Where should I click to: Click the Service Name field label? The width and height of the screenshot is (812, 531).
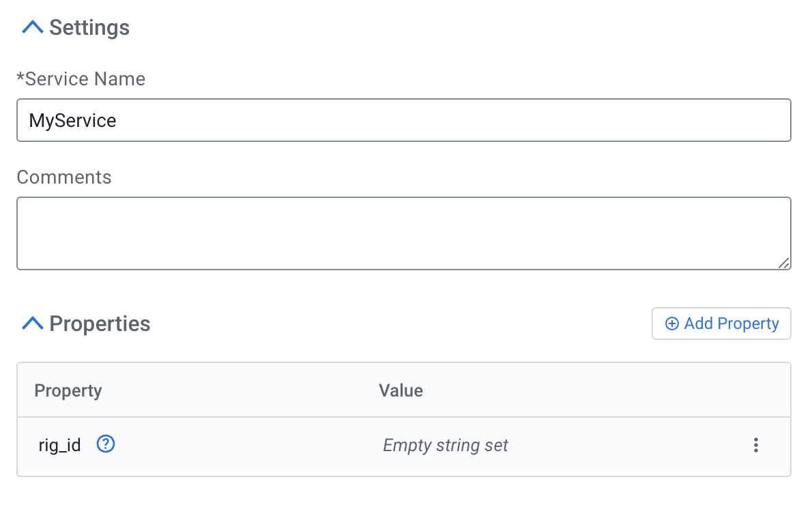[x=85, y=79]
